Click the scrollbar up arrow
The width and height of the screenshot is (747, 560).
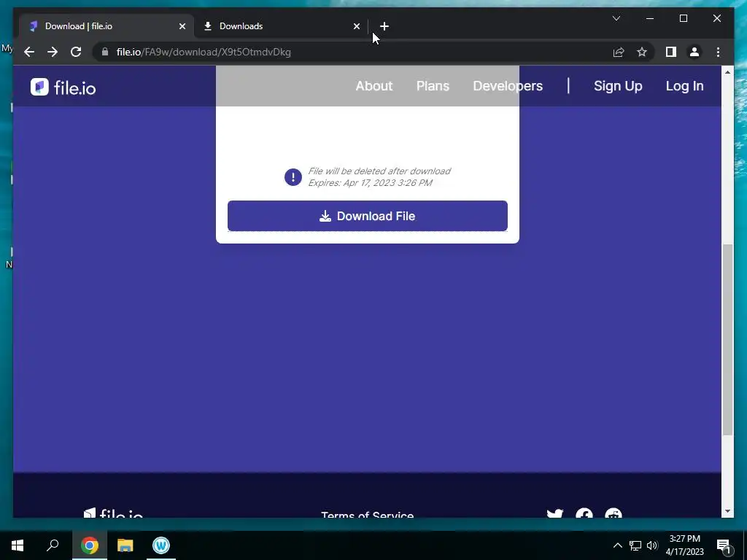coord(727,72)
